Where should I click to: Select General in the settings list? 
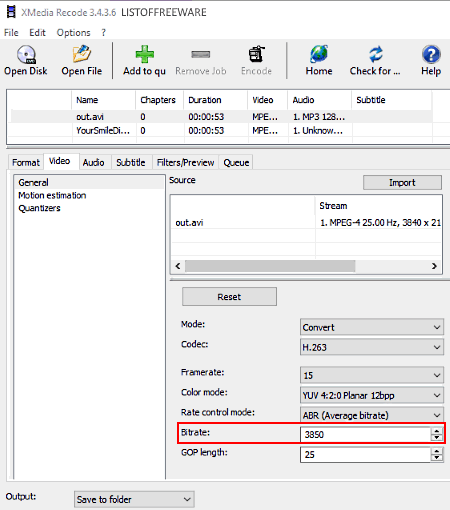[x=89, y=183]
